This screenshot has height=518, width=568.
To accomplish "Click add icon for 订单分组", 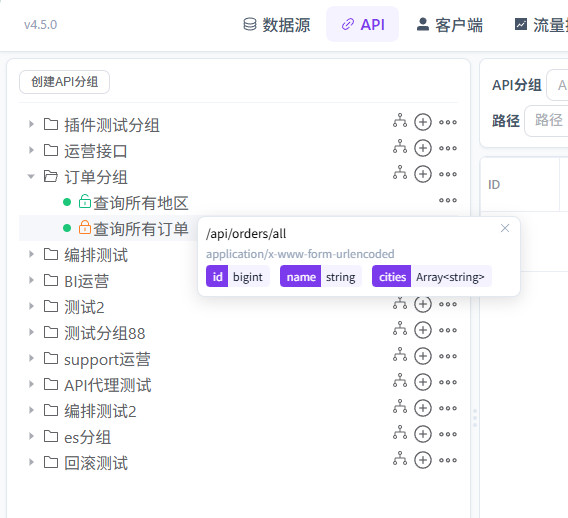I will click(423, 174).
